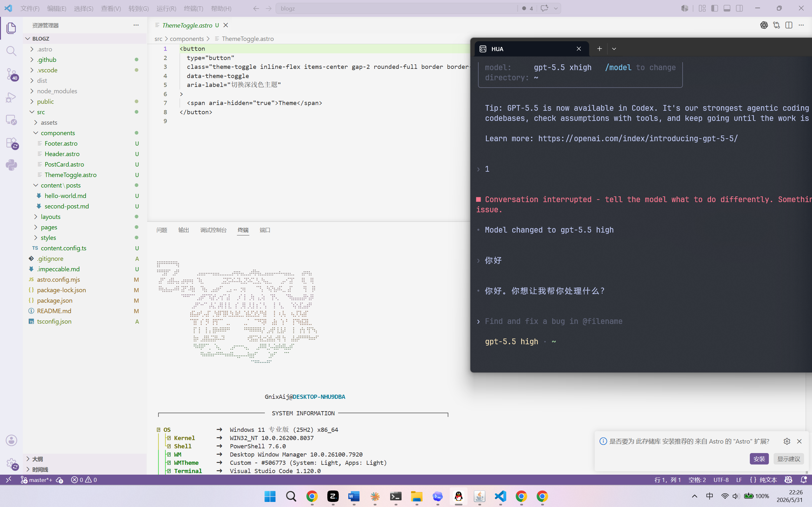Open the 编辑(E) menu
This screenshot has height=507, width=812.
pos(57,8)
